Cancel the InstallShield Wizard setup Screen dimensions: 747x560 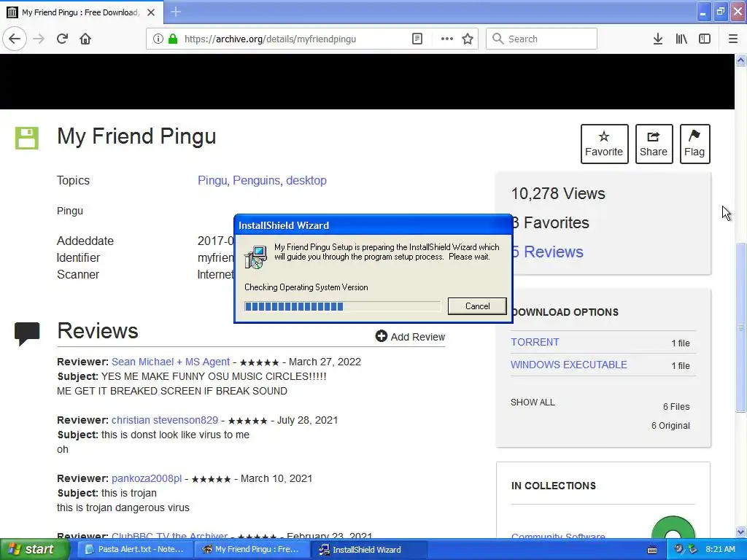477,306
